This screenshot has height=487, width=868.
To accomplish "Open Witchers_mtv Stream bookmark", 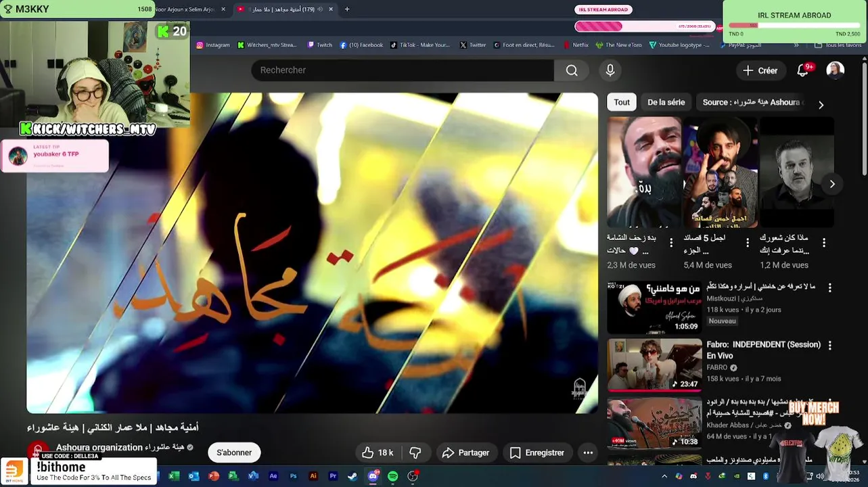I will 267,45.
